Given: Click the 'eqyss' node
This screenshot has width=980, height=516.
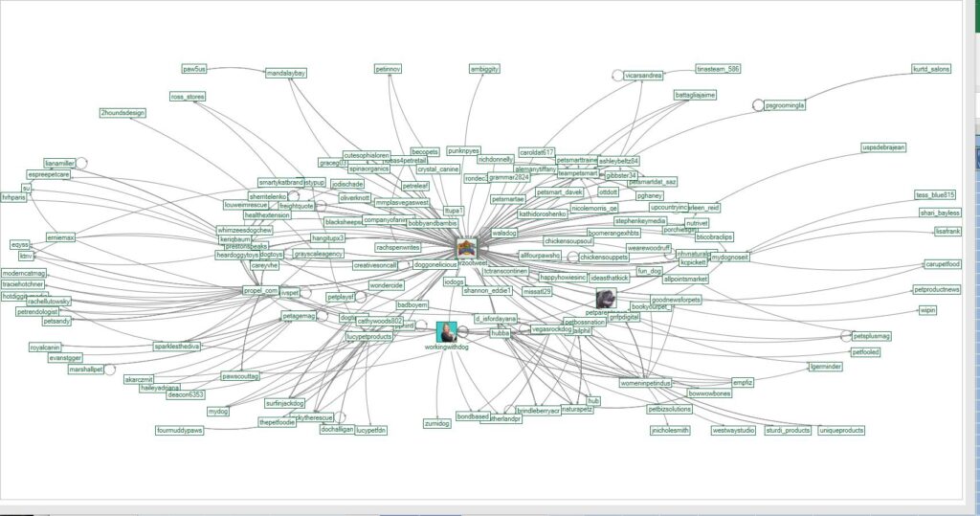Looking at the screenshot, I should (20, 244).
